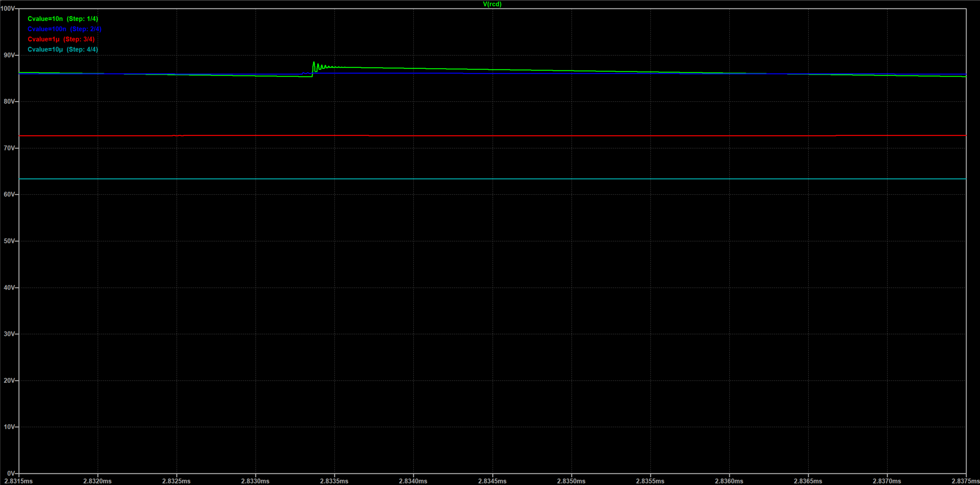Click the 90V vertical axis label
980x485 pixels.
coord(9,55)
